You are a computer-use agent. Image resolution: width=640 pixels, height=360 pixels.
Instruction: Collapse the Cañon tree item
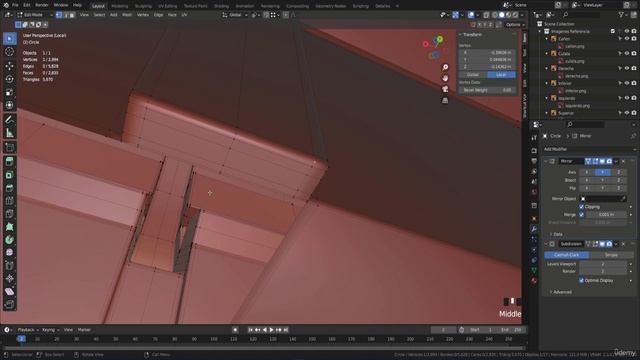coord(547,39)
